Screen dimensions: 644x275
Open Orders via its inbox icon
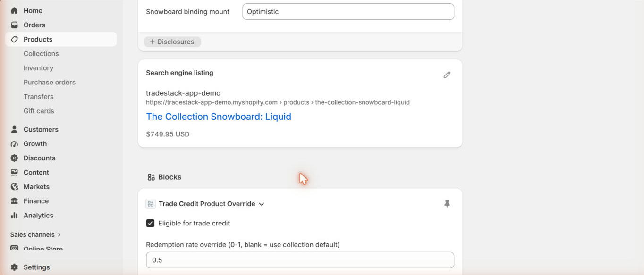(x=14, y=25)
